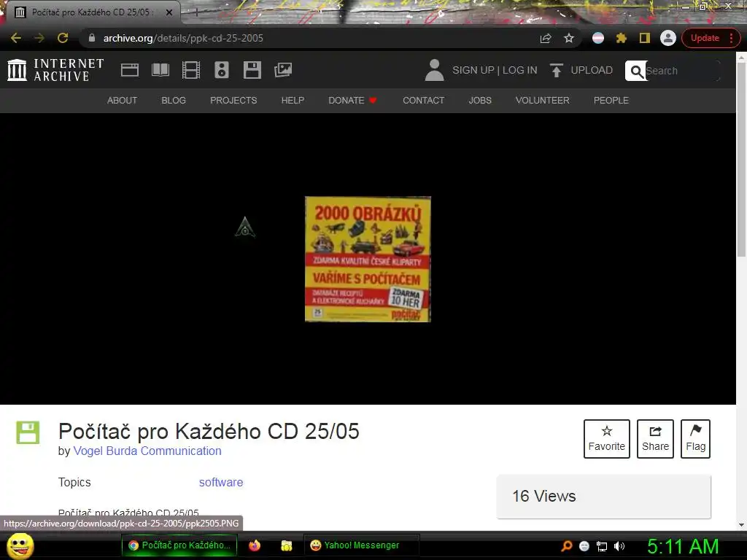
Task: Open Vogel Burda Communication author link
Action: click(x=147, y=451)
